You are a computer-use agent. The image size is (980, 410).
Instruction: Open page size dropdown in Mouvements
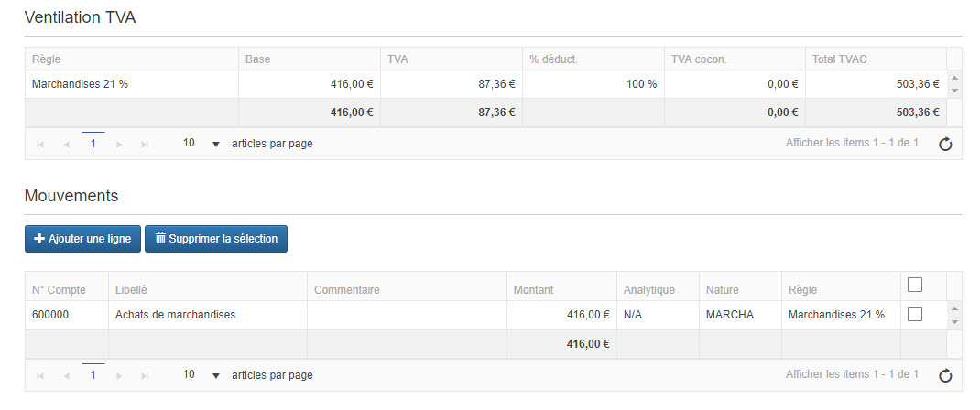click(215, 375)
